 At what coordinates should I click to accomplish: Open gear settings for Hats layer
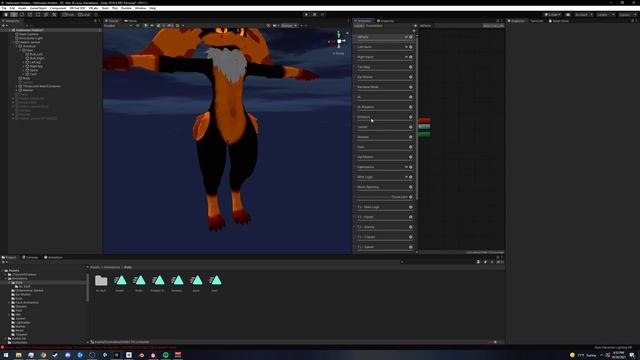click(411, 147)
